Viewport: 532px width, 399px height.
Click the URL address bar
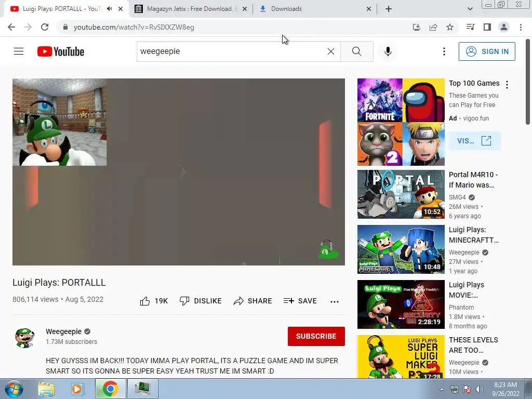tap(234, 27)
